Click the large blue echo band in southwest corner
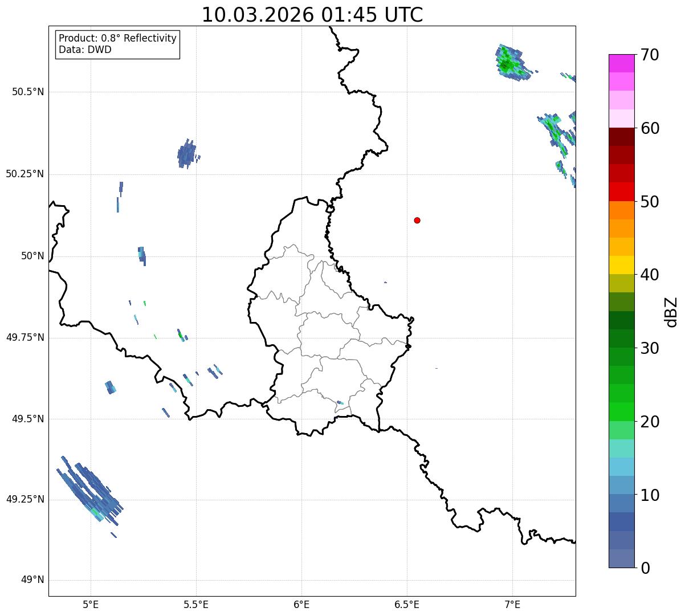685x616 pixels. tap(89, 492)
